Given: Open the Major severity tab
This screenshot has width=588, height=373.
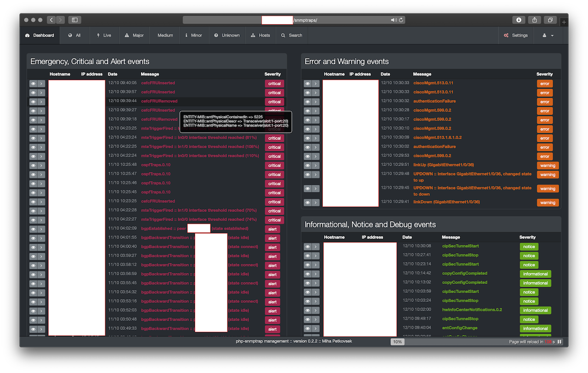Looking at the screenshot, I should tap(134, 35).
